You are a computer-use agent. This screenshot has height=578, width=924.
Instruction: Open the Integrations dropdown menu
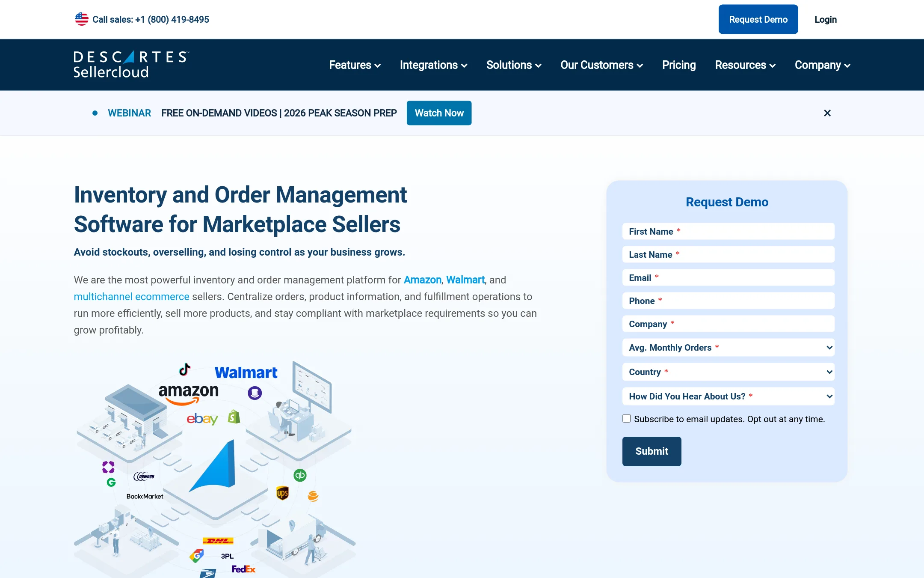tap(433, 65)
